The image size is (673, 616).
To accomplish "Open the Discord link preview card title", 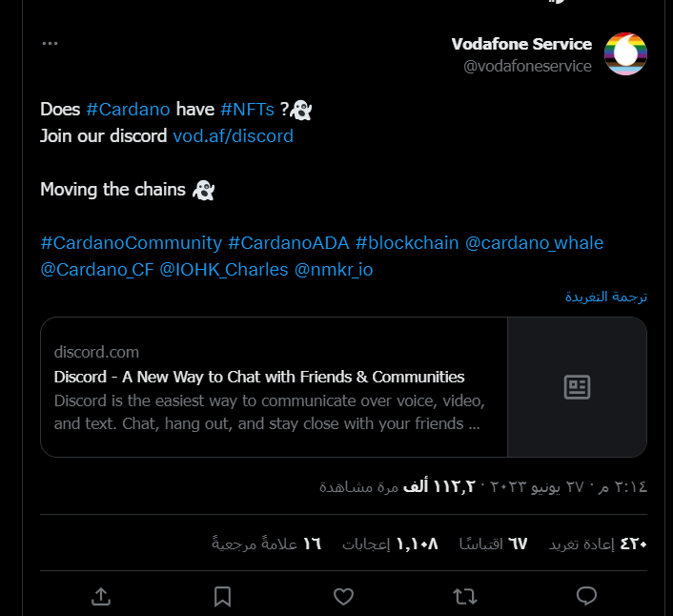I will tap(259, 377).
